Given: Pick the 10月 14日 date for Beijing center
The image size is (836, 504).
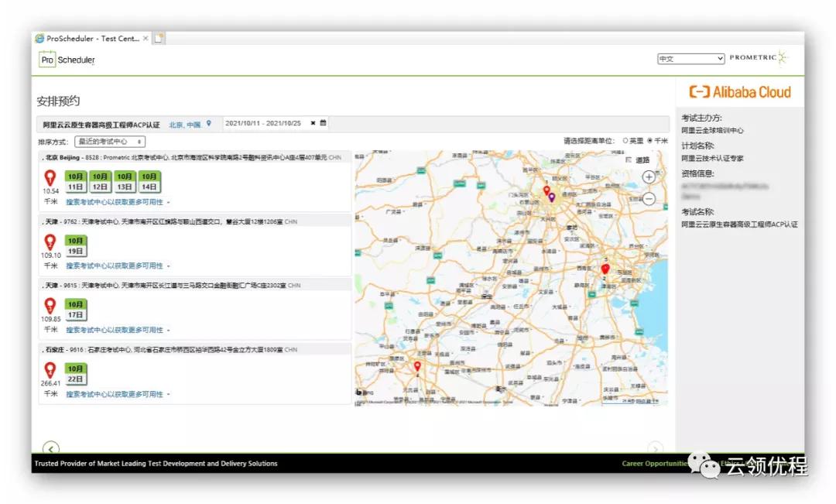Looking at the screenshot, I should click(149, 182).
